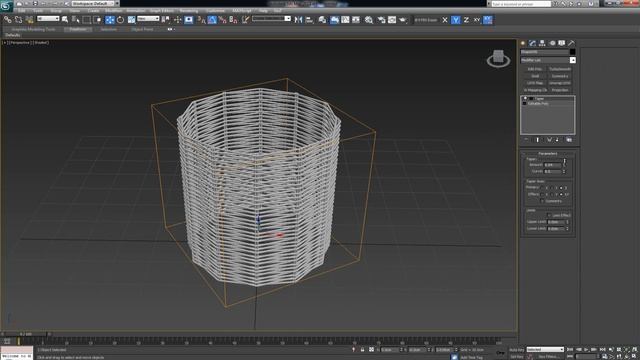640x360 pixels.
Task: Select the Select and Link tool
Action: pyautogui.click(x=7, y=20)
